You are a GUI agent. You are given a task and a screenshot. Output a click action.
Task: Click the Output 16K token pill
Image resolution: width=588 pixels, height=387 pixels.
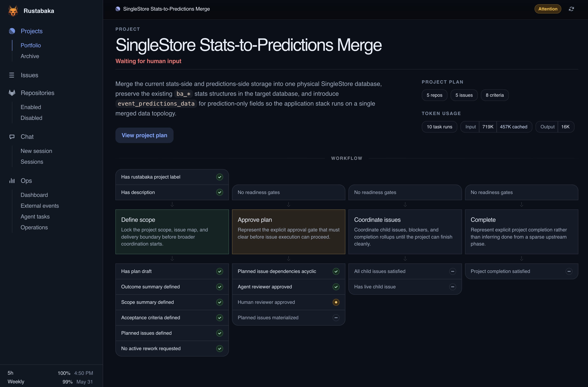[x=555, y=127]
